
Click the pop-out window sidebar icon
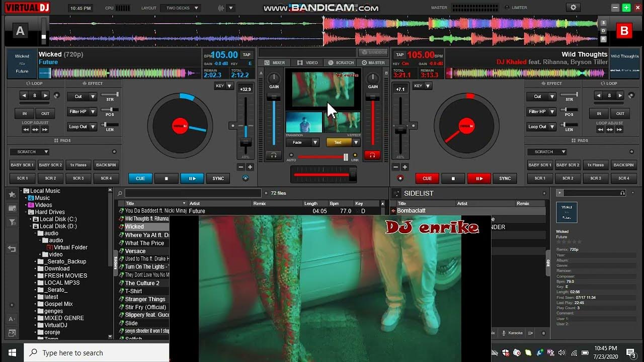pos(12,333)
